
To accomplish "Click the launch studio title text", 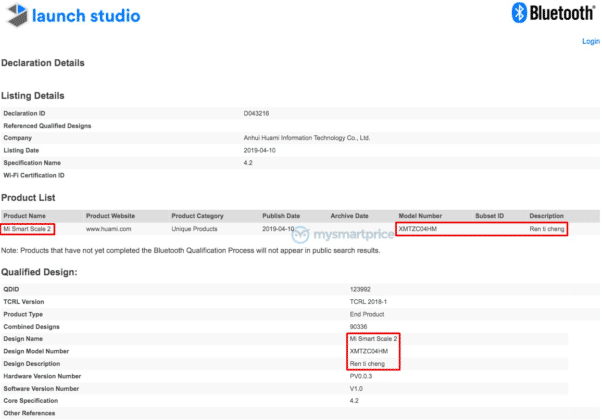I will point(86,16).
